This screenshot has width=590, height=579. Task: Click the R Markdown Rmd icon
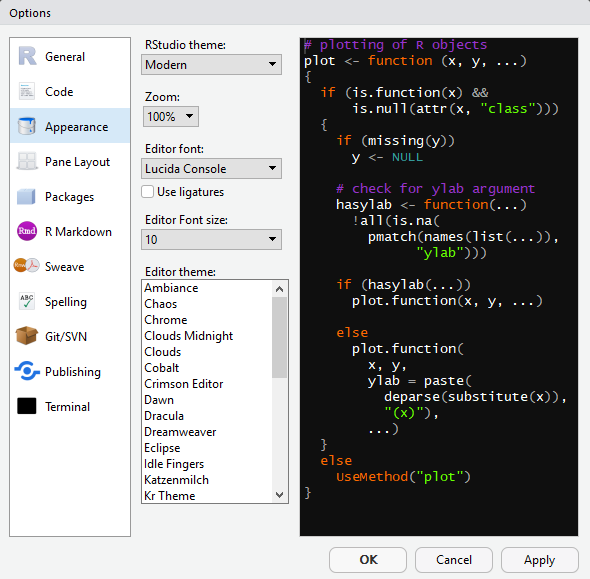[x=27, y=231]
